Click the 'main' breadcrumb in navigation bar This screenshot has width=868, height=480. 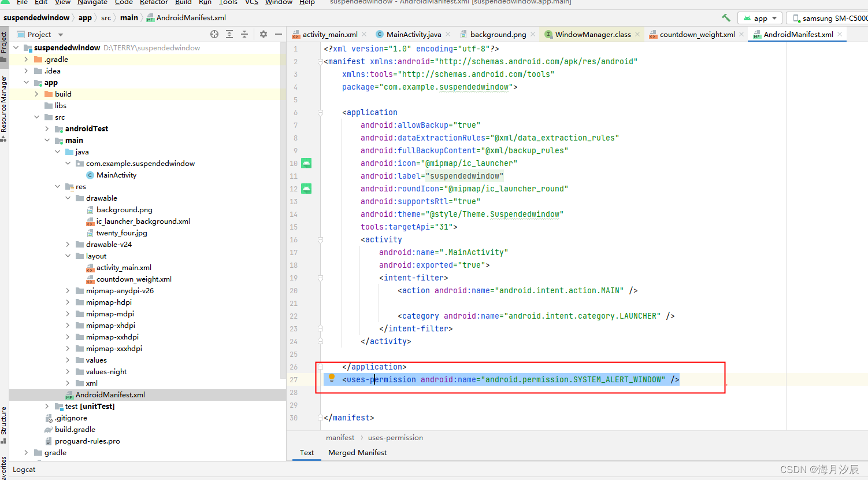[129, 18]
